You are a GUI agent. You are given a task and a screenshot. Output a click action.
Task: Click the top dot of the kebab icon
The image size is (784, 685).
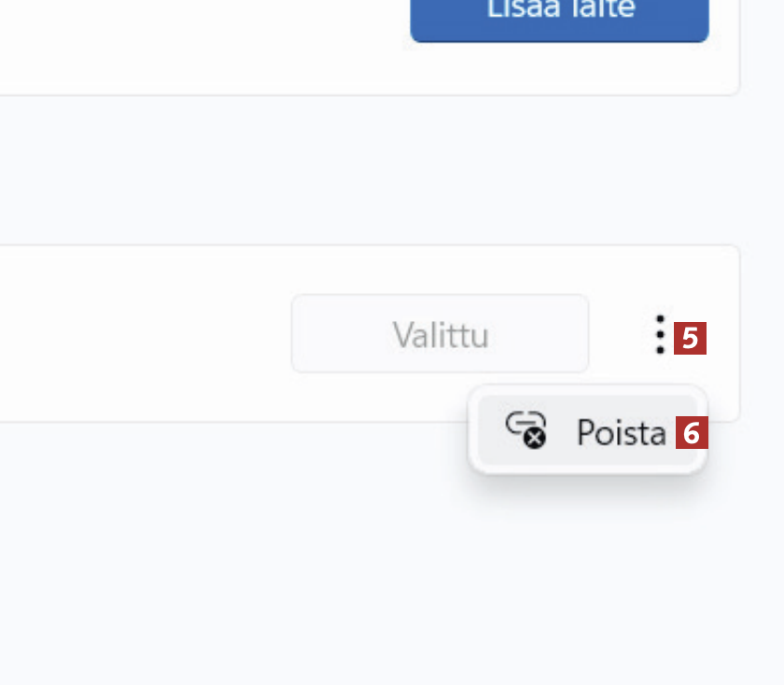click(x=660, y=318)
